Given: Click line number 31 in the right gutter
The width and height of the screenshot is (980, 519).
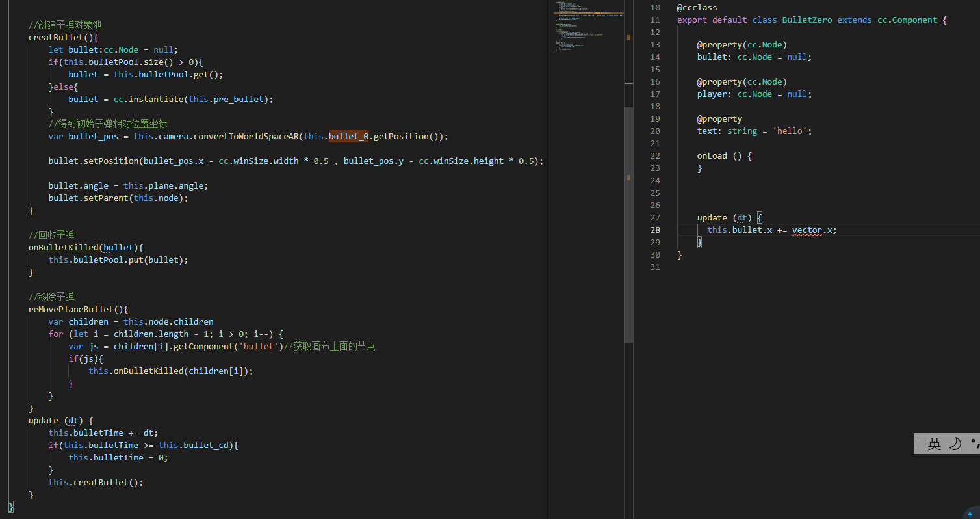Looking at the screenshot, I should tap(655, 267).
